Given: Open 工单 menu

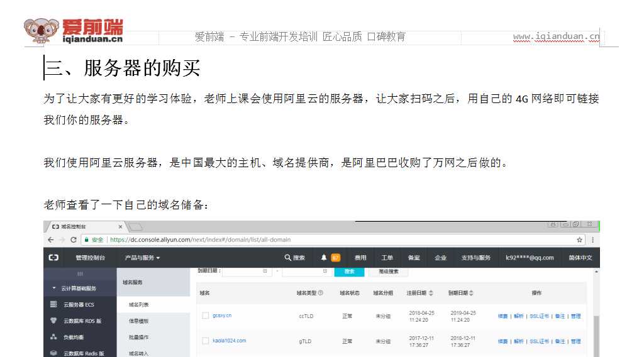Looking at the screenshot, I should 387,258.
